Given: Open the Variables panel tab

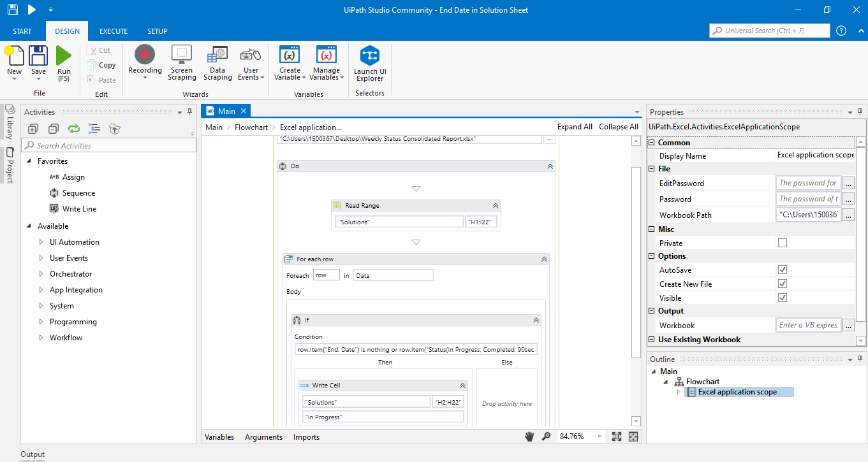Looking at the screenshot, I should click(219, 437).
